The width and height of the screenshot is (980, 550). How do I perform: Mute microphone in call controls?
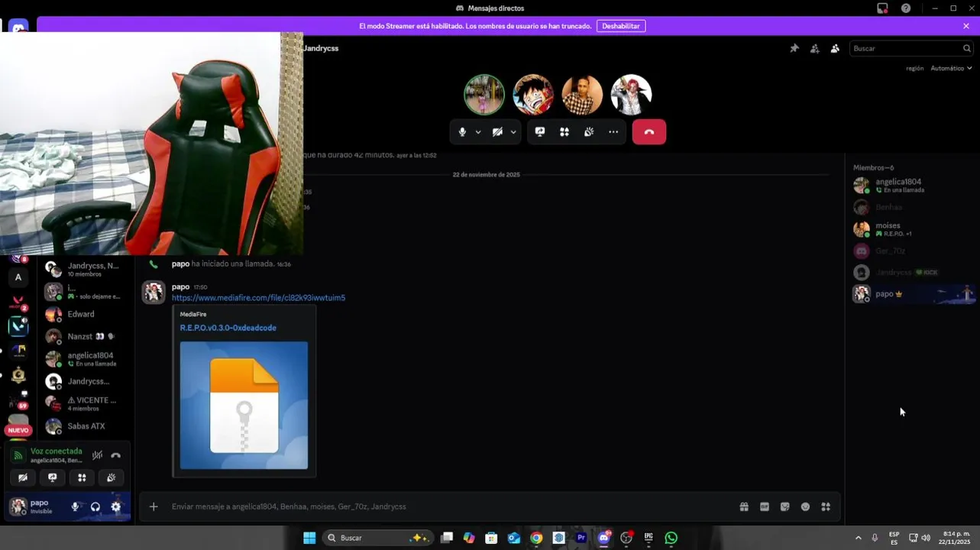pyautogui.click(x=462, y=132)
